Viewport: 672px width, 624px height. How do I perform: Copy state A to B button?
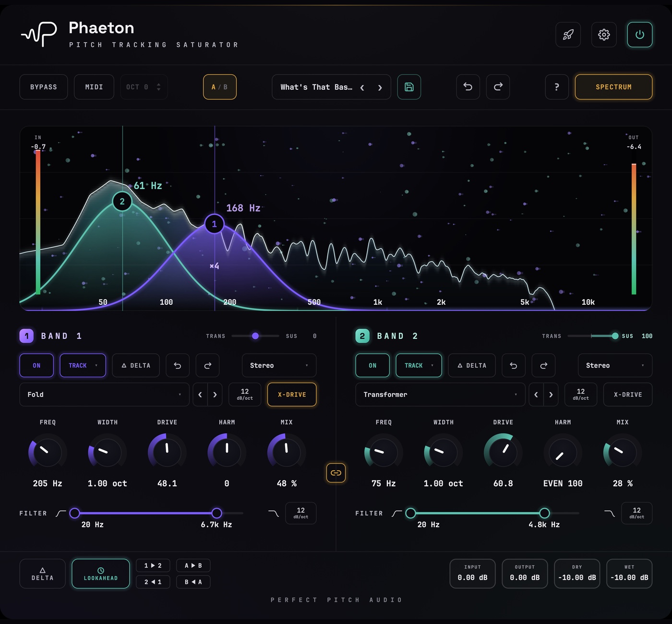coord(193,565)
